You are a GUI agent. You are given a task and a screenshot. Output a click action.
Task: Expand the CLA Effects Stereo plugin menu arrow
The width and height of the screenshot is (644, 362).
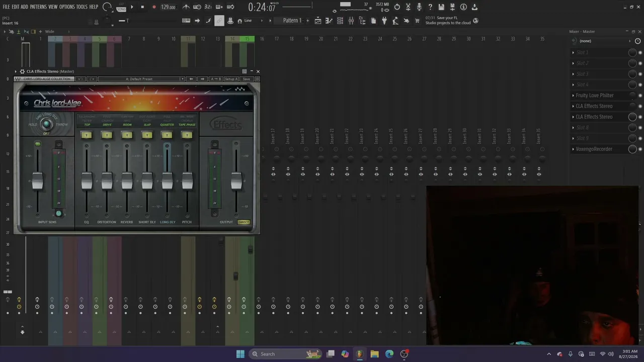(16, 71)
